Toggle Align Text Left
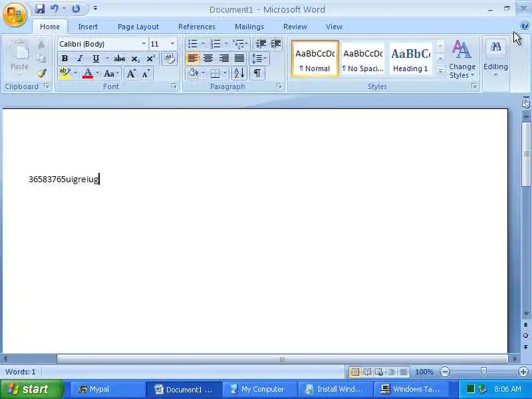 [193, 59]
